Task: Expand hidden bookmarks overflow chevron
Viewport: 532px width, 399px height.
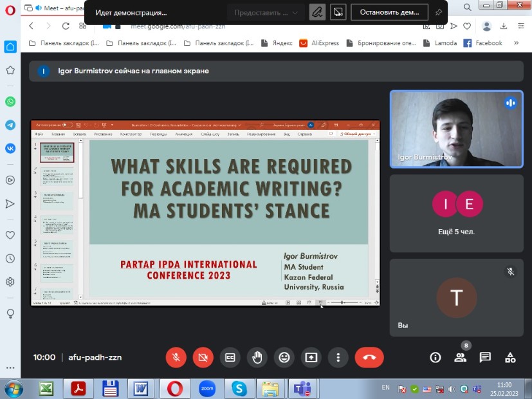Action: coord(517,43)
